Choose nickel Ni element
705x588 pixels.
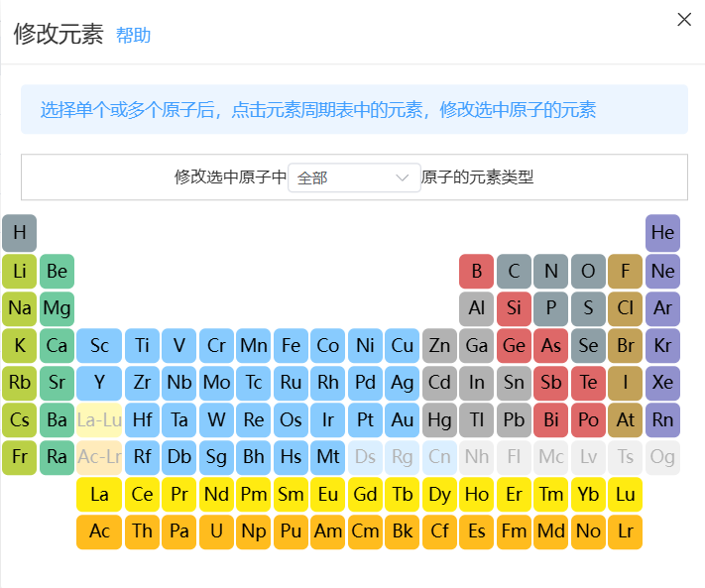click(365, 346)
